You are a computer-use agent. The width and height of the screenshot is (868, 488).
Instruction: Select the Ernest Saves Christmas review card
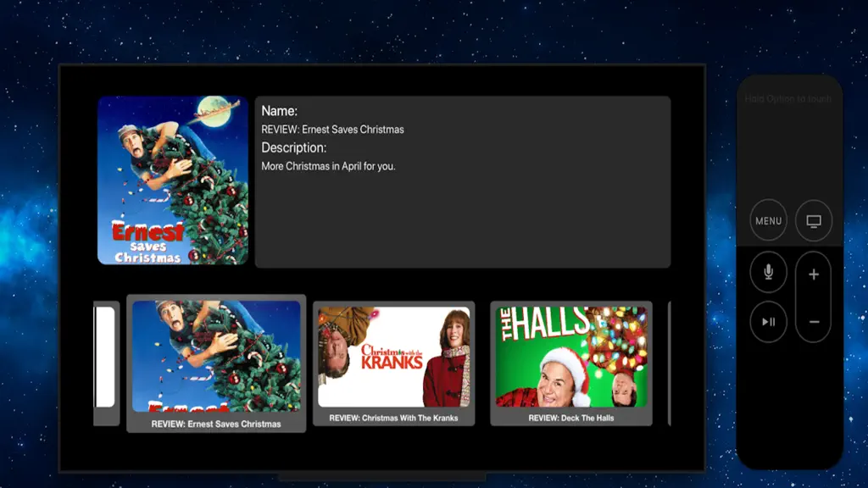pyautogui.click(x=216, y=363)
